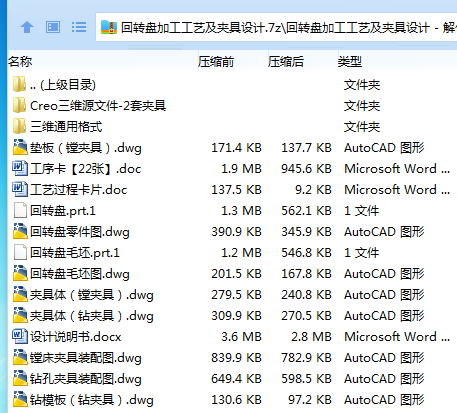Image resolution: width=457 pixels, height=413 pixels.
Task: Switch to list view mode button
Action: pyautogui.click(x=79, y=27)
